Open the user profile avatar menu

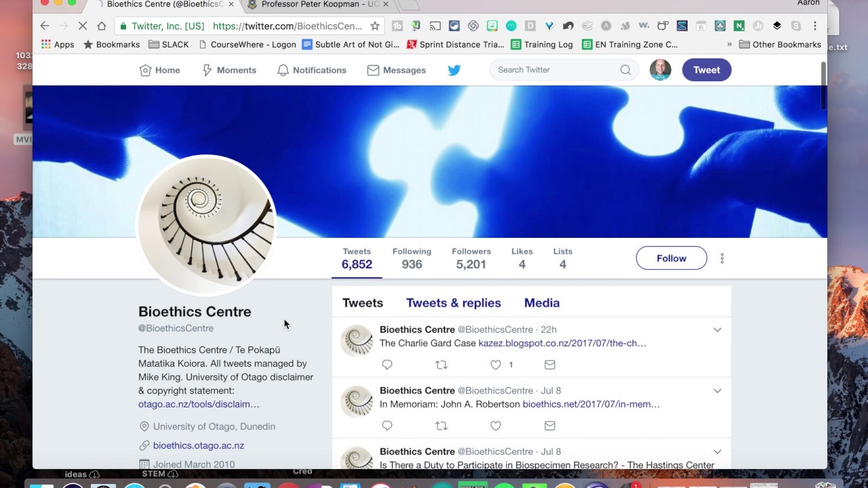click(660, 70)
